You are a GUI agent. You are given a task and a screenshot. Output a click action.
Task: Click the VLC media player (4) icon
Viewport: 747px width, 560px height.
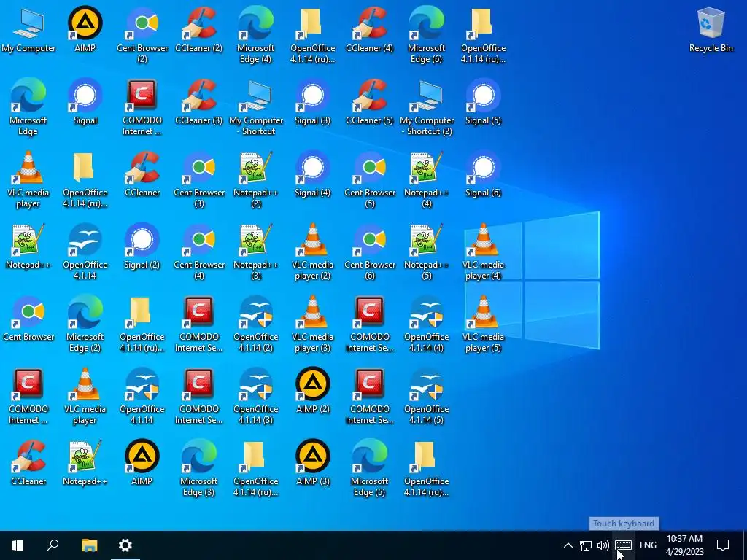click(483, 252)
